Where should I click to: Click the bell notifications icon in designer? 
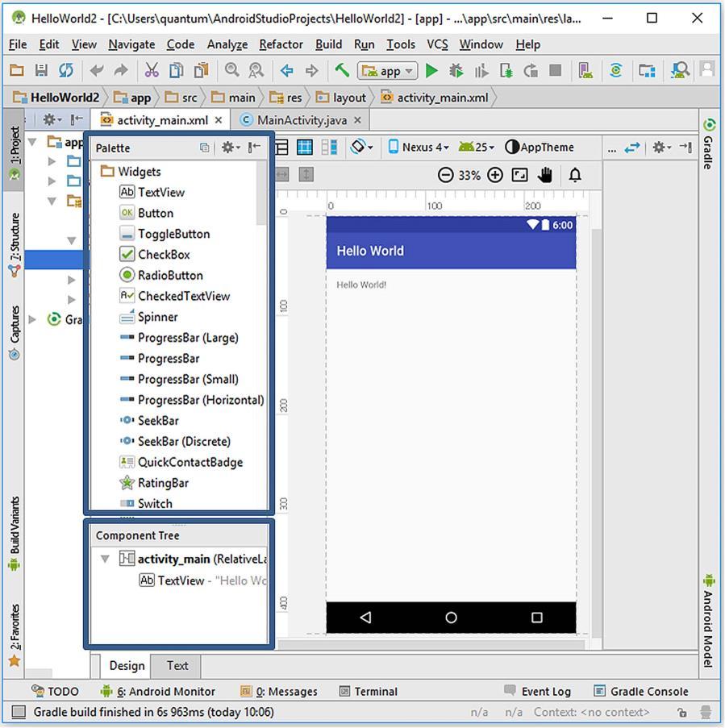click(x=575, y=175)
